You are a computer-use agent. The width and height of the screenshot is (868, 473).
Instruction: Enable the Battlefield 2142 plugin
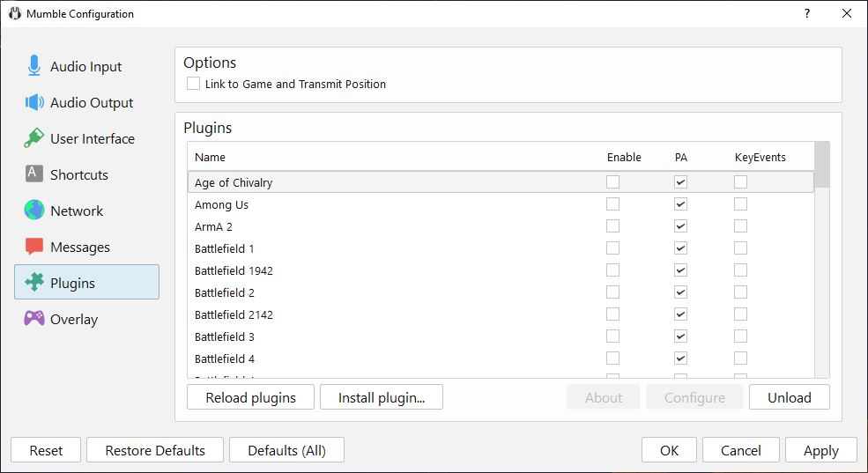612,314
